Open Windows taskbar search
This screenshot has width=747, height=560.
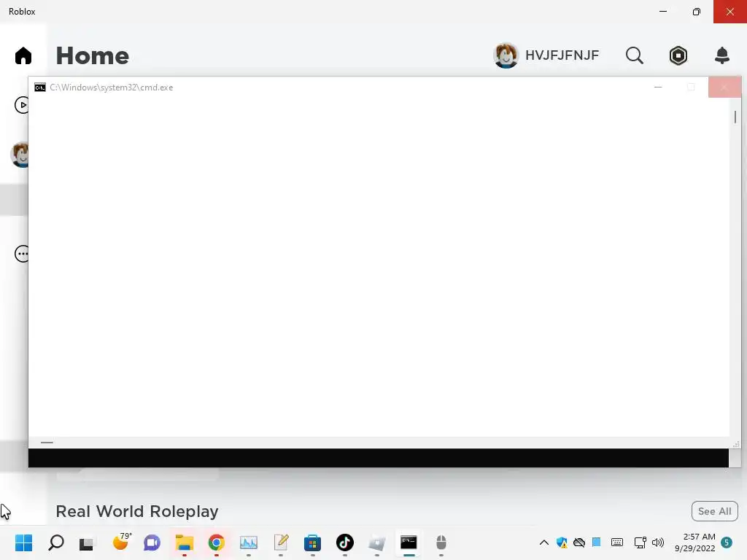point(55,542)
